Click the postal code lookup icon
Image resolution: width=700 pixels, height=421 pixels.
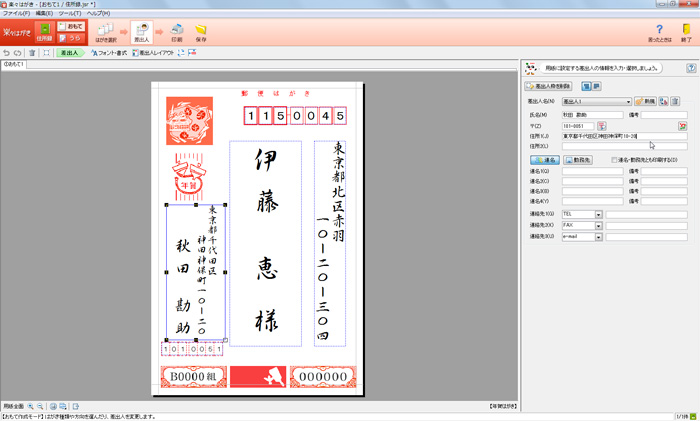point(601,126)
